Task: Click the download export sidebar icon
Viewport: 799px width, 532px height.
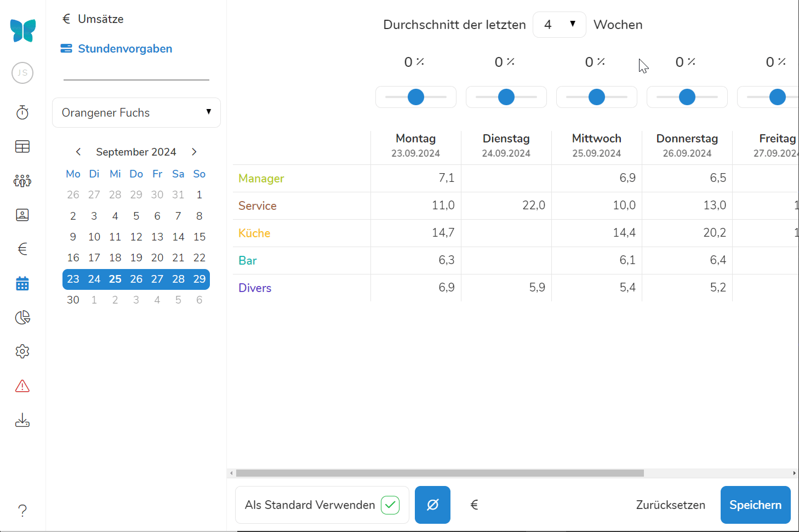Action: pos(22,420)
